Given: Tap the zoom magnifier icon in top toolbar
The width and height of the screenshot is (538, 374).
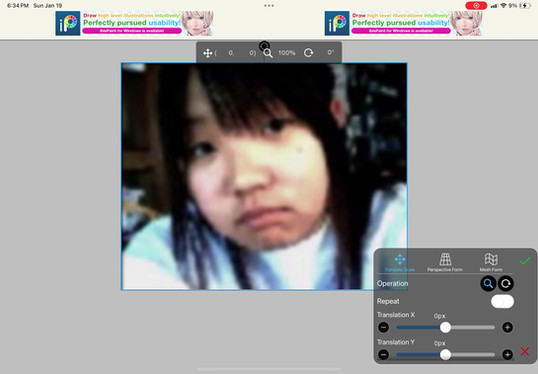Looking at the screenshot, I should click(268, 53).
